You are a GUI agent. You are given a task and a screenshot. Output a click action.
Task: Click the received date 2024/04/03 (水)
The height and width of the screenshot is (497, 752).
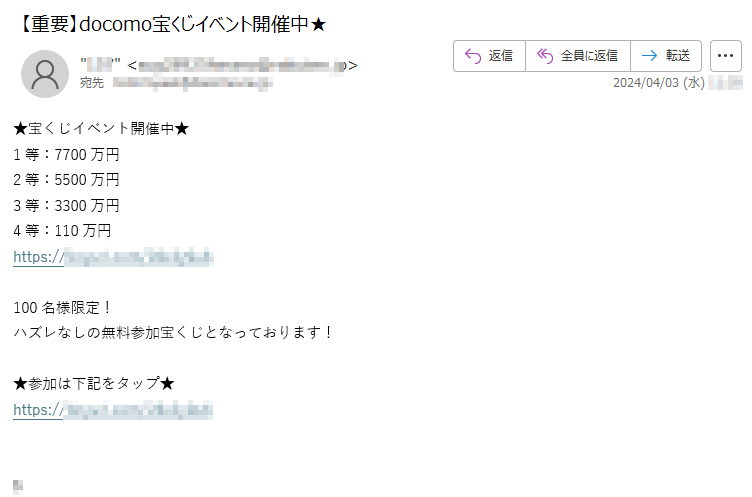pyautogui.click(x=658, y=83)
